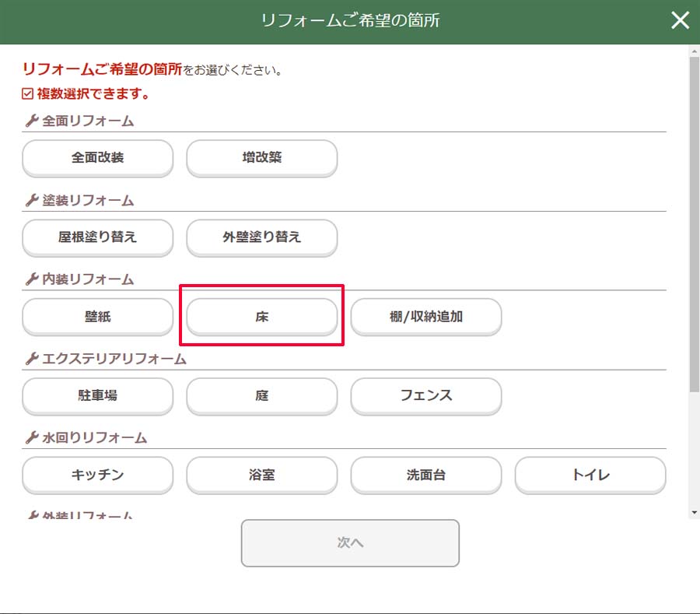Select 壁紙 under interior reform
The width and height of the screenshot is (700, 614).
pyautogui.click(x=97, y=317)
